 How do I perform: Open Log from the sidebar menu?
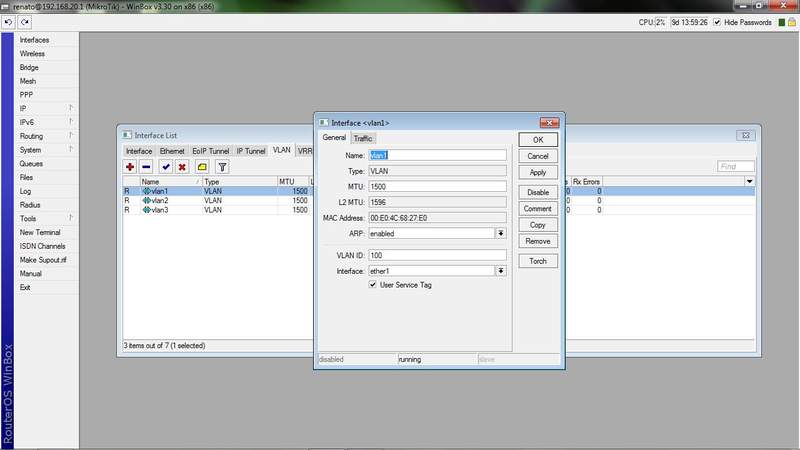point(25,191)
